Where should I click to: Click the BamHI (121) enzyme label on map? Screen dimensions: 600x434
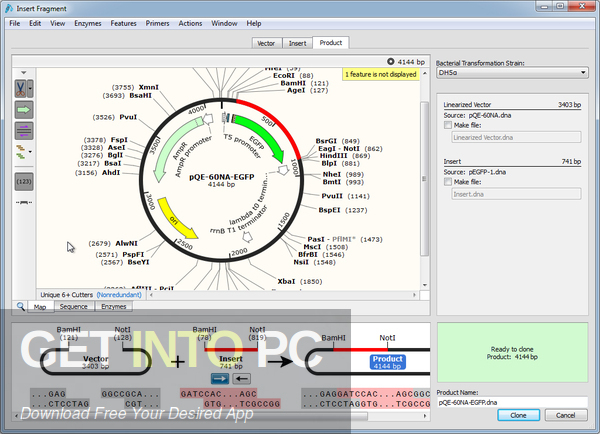(305, 83)
